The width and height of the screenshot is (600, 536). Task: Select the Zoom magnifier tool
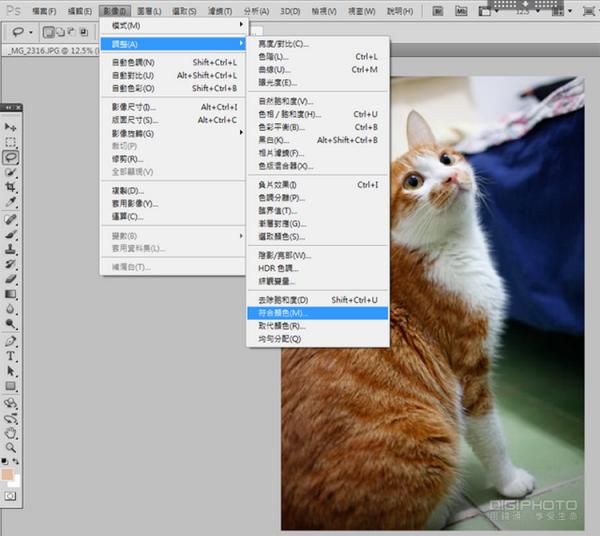pyautogui.click(x=11, y=448)
